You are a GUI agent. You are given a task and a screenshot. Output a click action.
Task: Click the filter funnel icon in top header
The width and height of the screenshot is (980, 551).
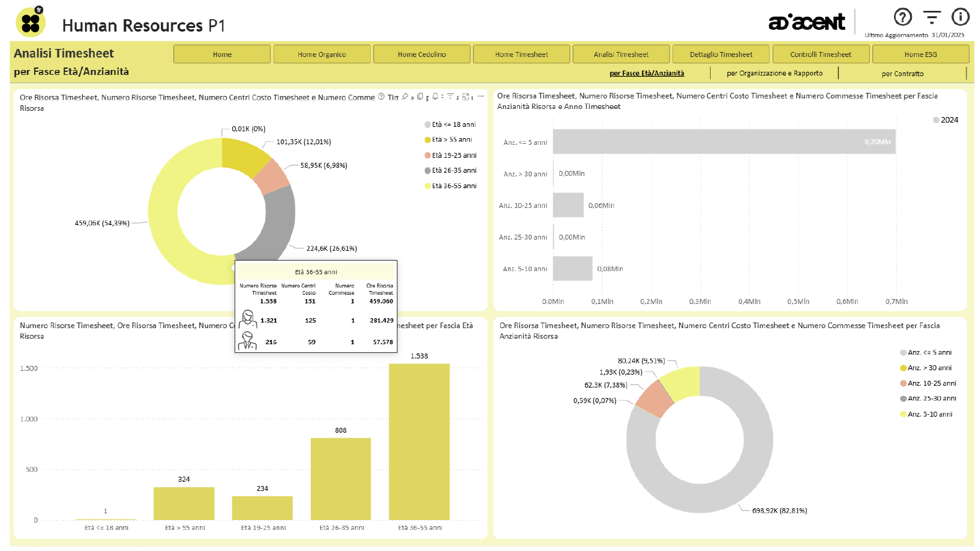(x=931, y=17)
